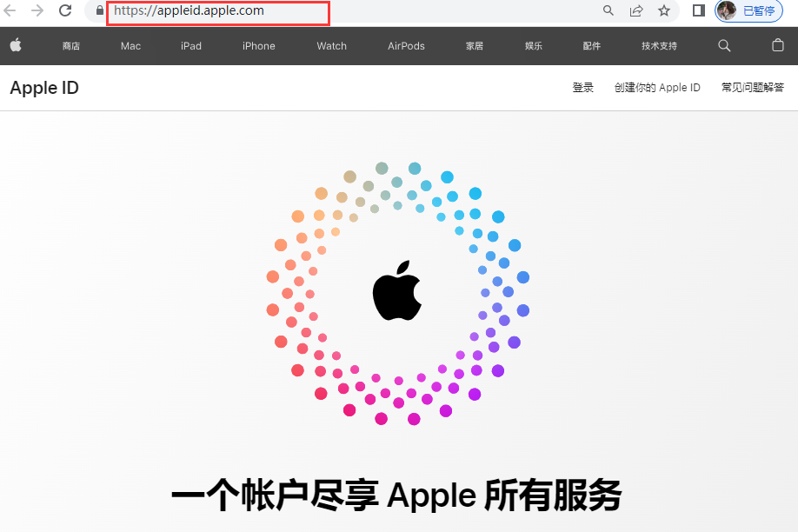Open the 常见问题解答 link
Viewport: 798px width, 532px height.
753,88
